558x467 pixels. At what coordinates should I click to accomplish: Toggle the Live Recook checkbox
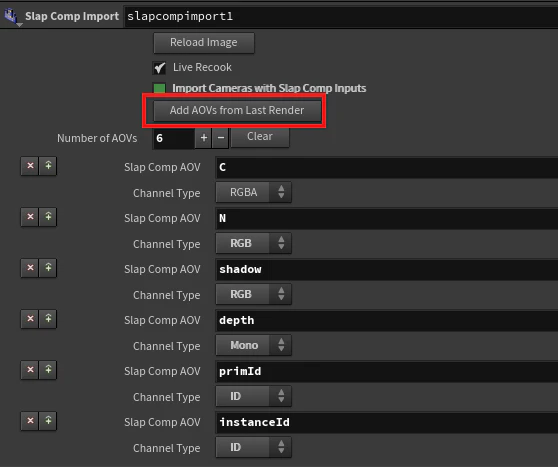pos(159,68)
